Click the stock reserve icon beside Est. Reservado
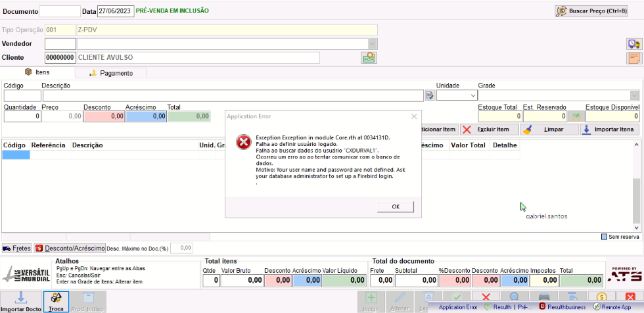The width and height of the screenshot is (644, 313). click(x=577, y=116)
